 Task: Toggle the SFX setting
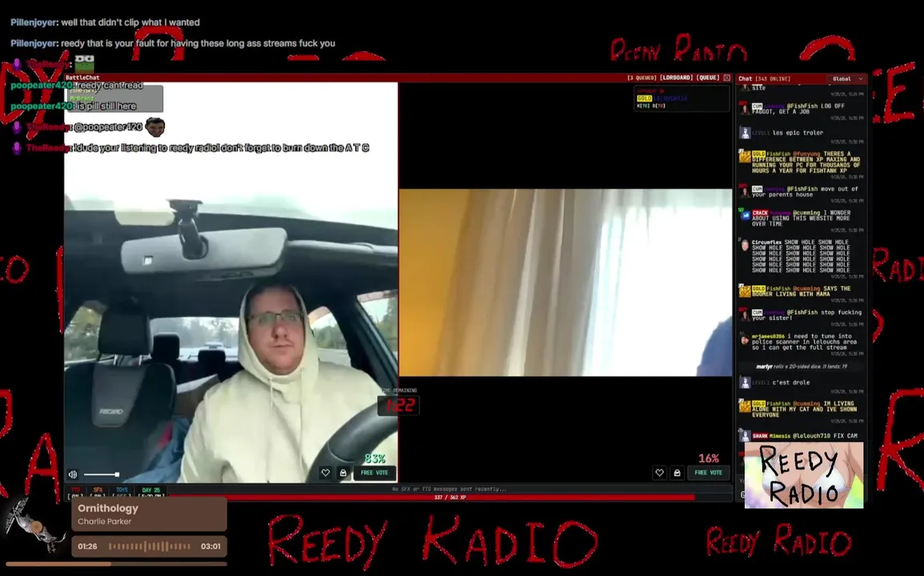(98, 492)
